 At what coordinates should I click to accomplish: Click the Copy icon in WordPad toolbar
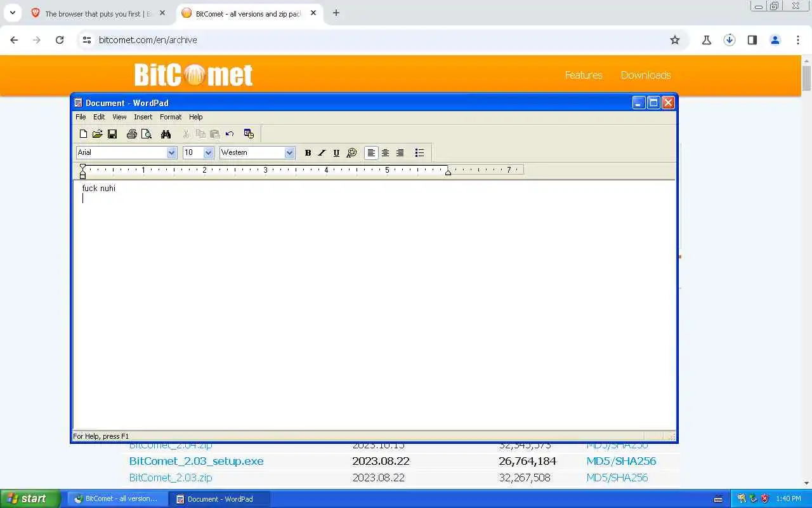click(x=200, y=134)
